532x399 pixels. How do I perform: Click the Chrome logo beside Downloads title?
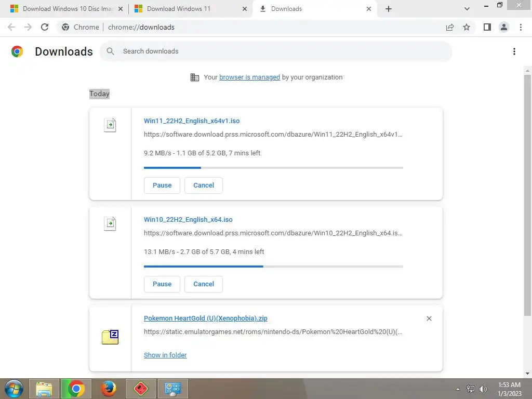coord(17,51)
